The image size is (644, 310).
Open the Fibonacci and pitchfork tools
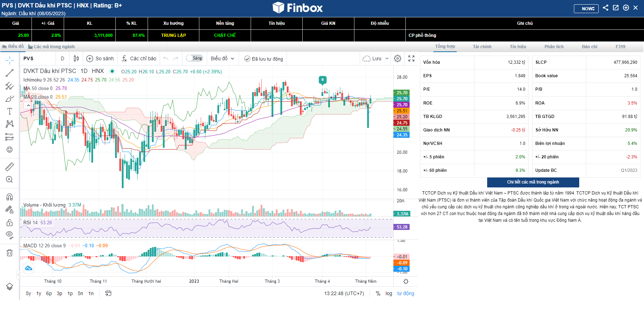pyautogui.click(x=10, y=86)
